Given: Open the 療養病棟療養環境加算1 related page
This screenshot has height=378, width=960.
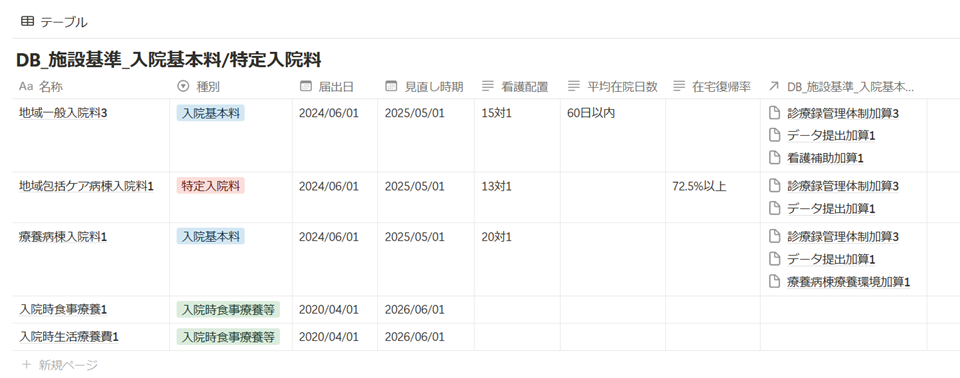Looking at the screenshot, I should [x=849, y=282].
